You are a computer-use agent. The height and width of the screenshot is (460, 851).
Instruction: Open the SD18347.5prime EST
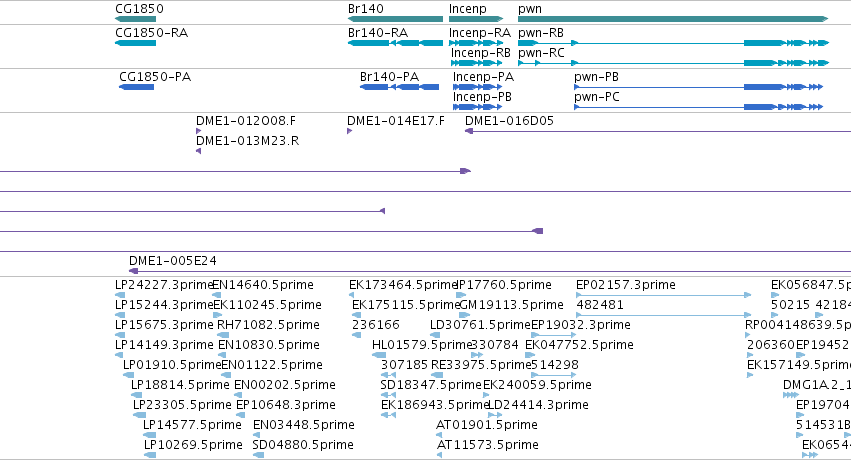coord(388,395)
